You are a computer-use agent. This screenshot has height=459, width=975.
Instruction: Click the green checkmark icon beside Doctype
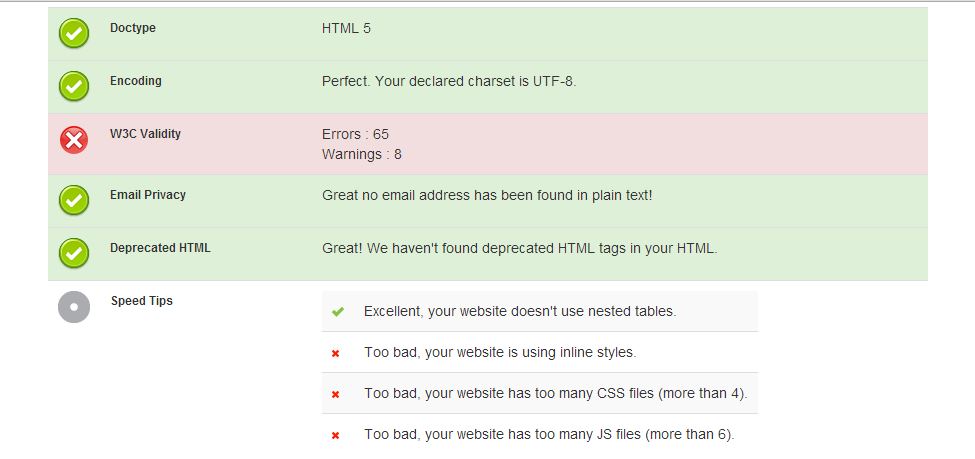coord(74,34)
